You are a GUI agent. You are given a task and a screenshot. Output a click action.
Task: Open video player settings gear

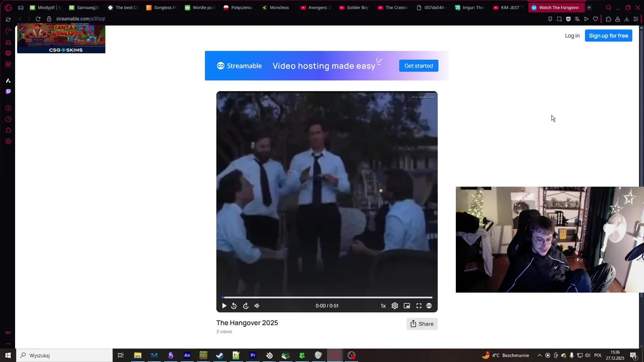coord(394,306)
